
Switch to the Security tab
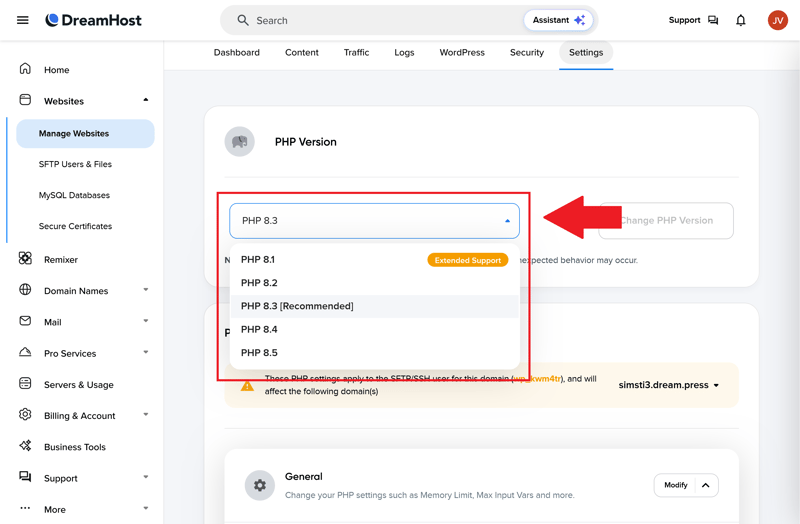point(527,53)
